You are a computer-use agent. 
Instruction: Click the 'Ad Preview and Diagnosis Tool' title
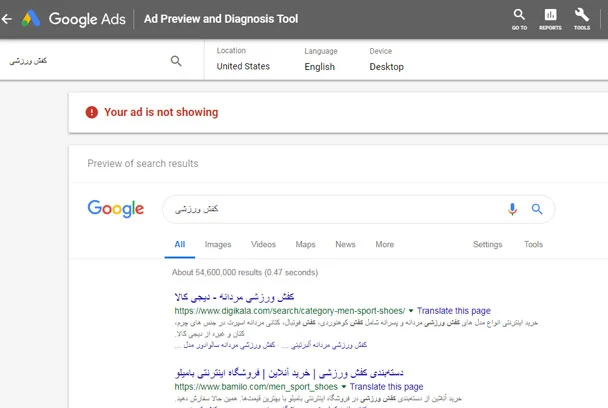(221, 19)
